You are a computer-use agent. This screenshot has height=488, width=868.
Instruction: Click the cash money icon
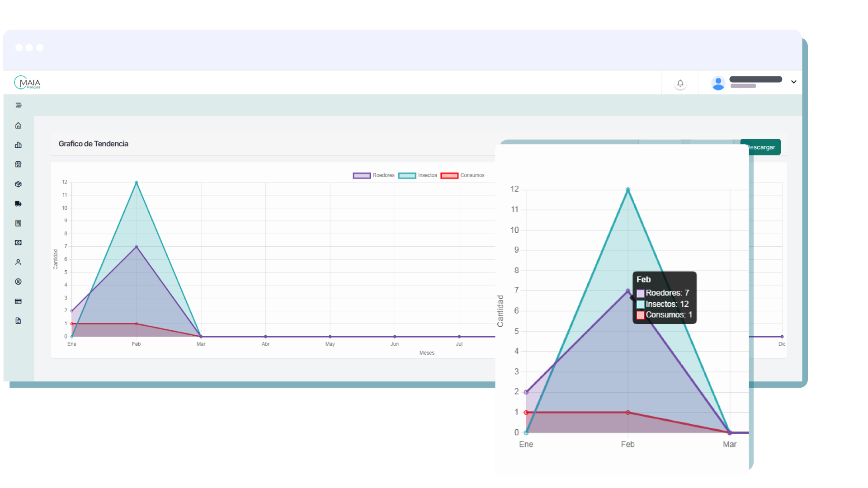tap(18, 243)
